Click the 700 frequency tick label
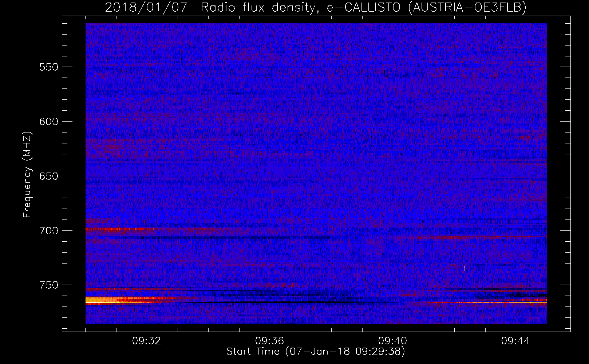This screenshot has height=364, width=589. (49, 231)
